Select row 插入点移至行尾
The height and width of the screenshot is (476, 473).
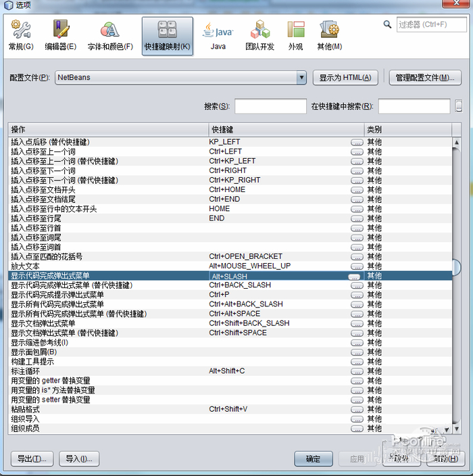[230, 218]
